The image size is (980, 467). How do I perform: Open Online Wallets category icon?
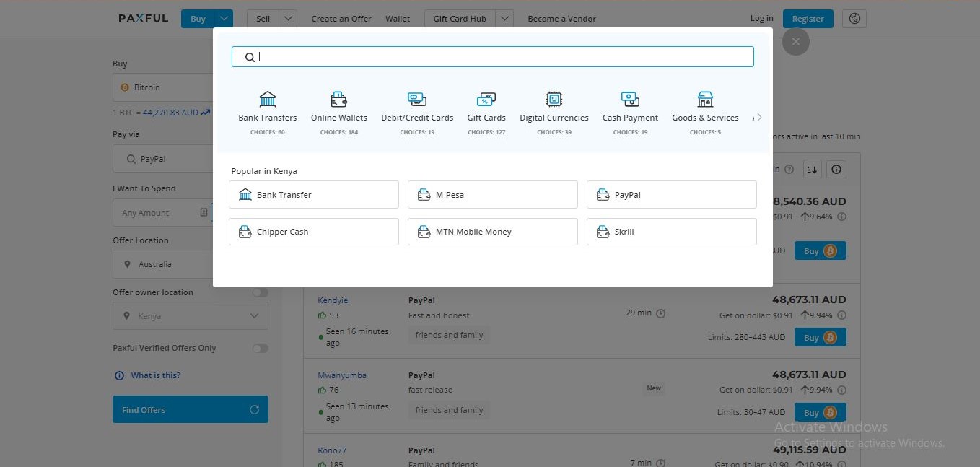tap(339, 99)
